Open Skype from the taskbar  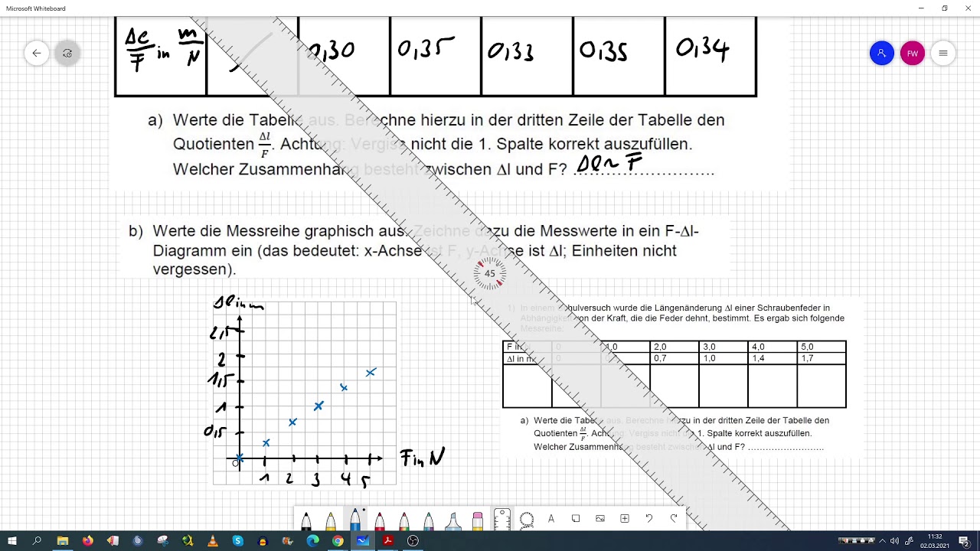click(x=238, y=541)
